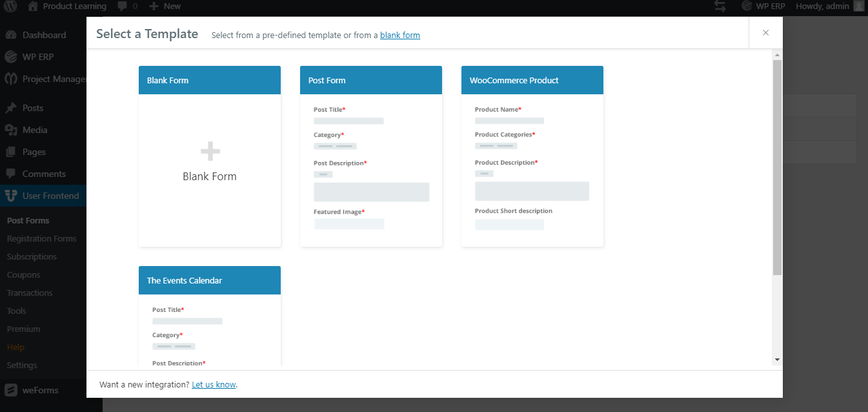Open Transactions submenu item
The image size is (868, 412).
30,293
